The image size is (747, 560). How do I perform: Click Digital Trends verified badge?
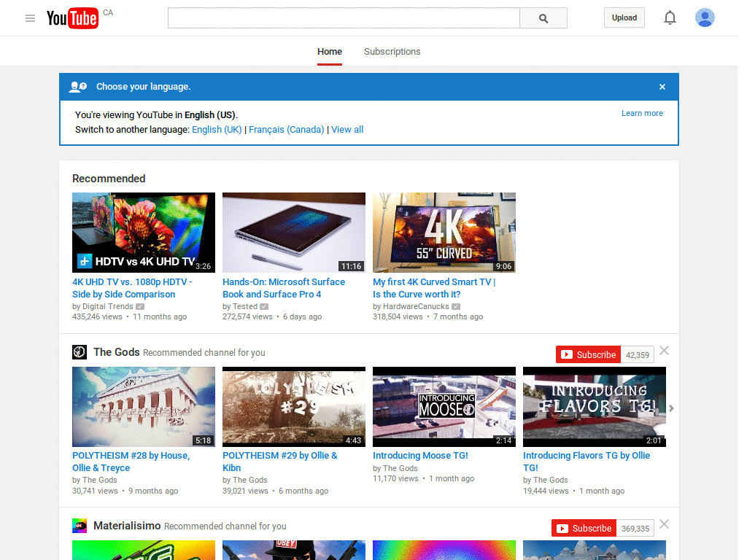pyautogui.click(x=140, y=307)
